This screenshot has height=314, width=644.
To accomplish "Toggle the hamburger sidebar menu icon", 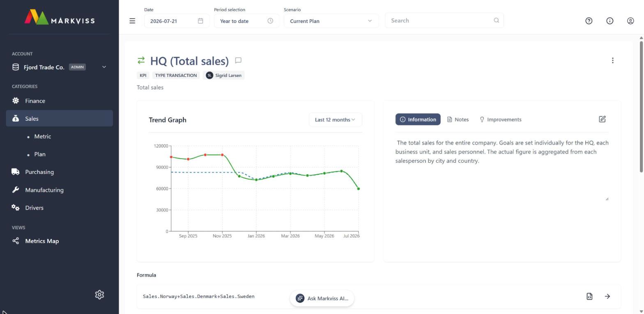I will [x=132, y=21].
